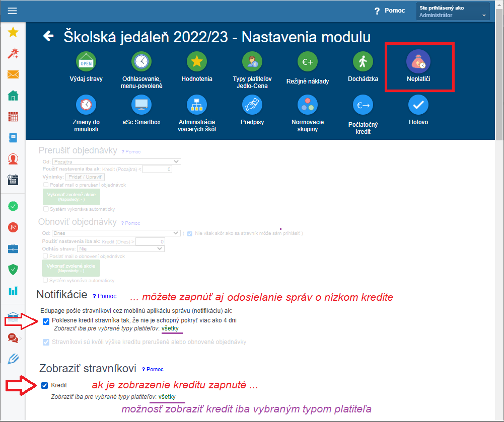Click the Kredit (Dnes) value field

click(150, 241)
